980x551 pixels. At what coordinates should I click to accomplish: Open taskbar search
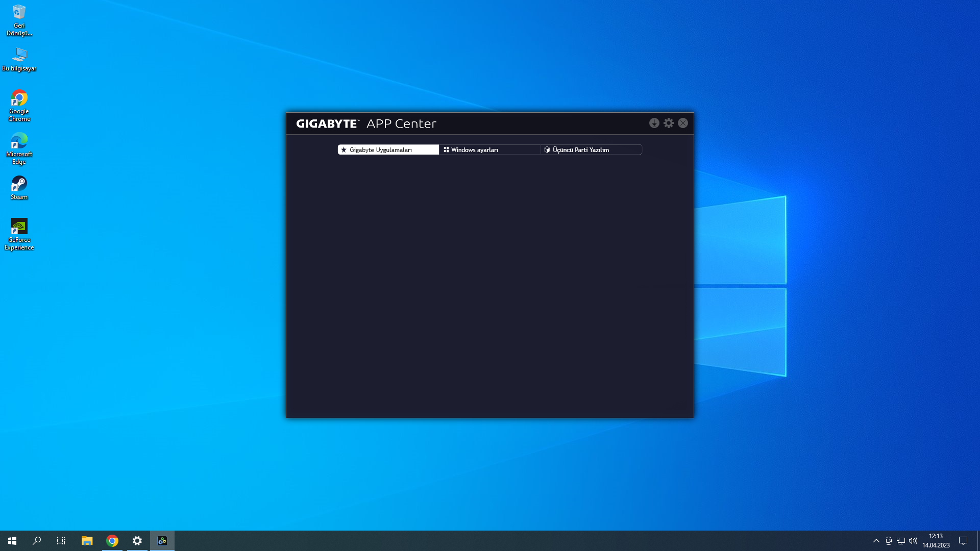tap(37, 541)
